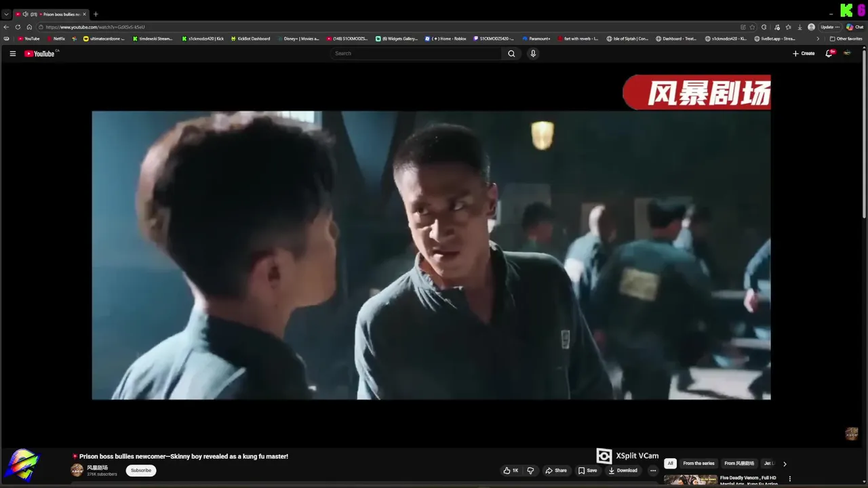The height and width of the screenshot is (488, 868).
Task: Open Isle of Siptah bookmark
Action: 627,39
